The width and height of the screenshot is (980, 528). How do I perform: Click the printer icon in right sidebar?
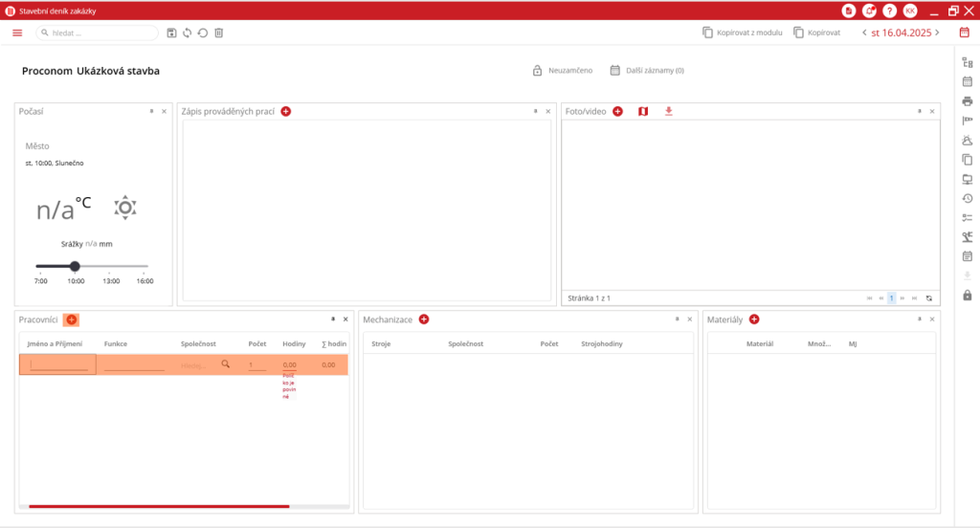(967, 101)
